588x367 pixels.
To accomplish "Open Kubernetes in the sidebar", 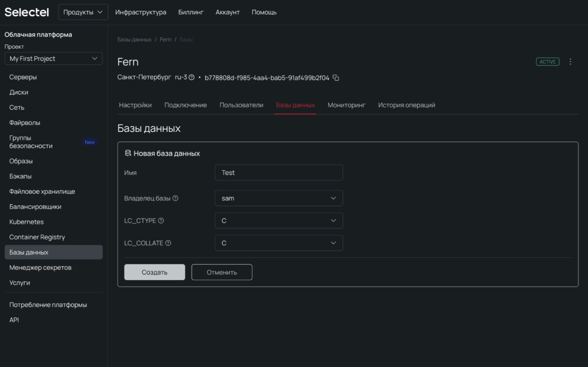I will [x=26, y=222].
